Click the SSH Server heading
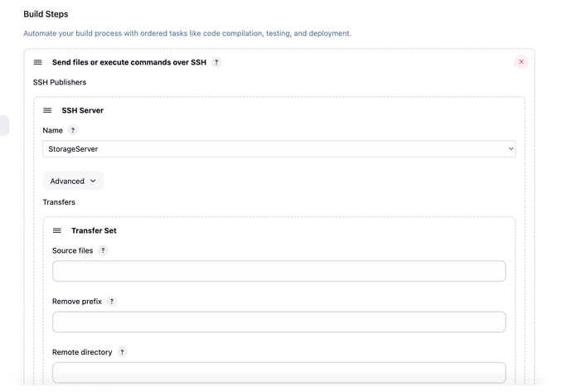 click(x=82, y=110)
